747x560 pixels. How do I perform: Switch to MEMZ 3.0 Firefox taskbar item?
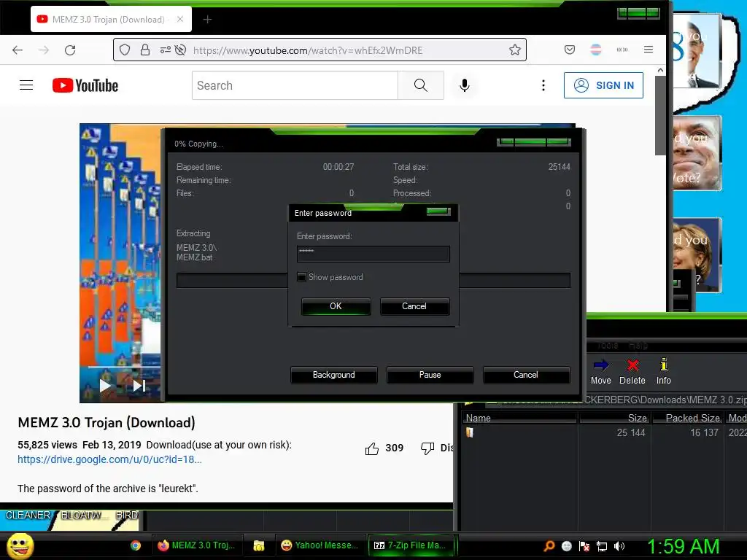point(197,545)
